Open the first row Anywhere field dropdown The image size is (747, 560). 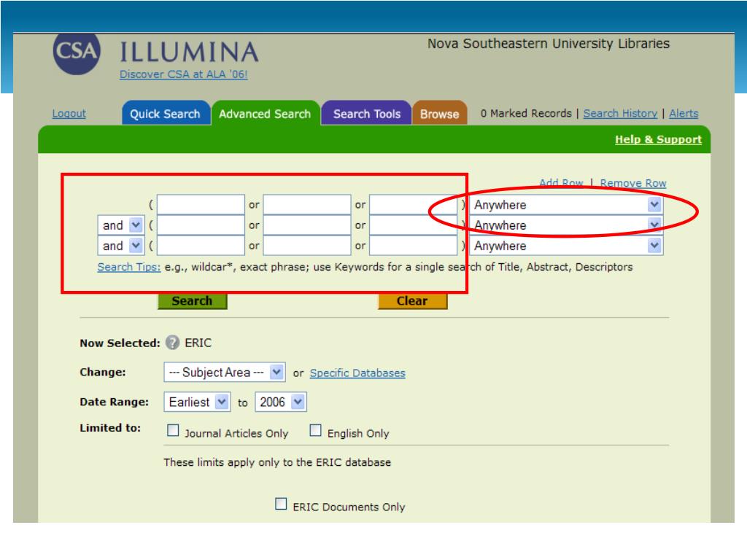[x=566, y=205]
